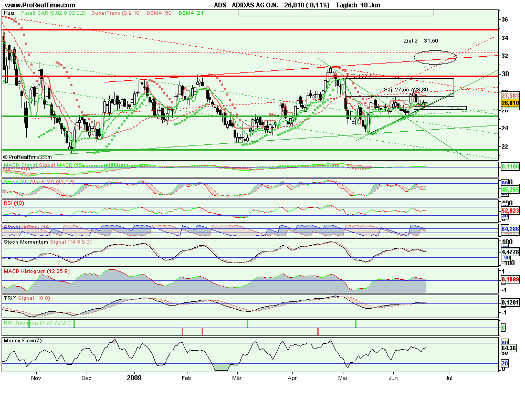Click the Money Flow (7) panel title
525x420 pixels.
23,341
